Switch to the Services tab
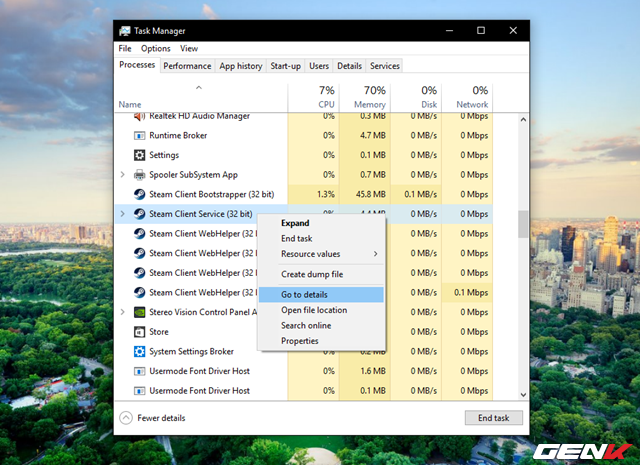 (384, 66)
